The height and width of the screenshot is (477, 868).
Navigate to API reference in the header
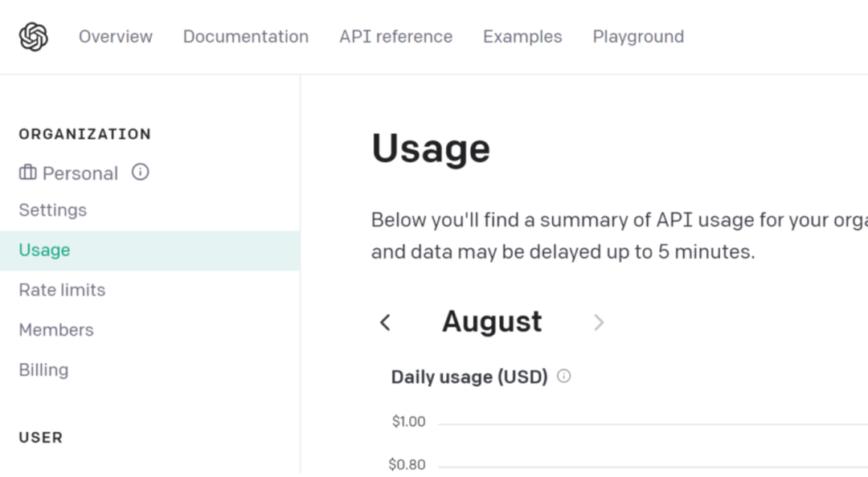(395, 37)
